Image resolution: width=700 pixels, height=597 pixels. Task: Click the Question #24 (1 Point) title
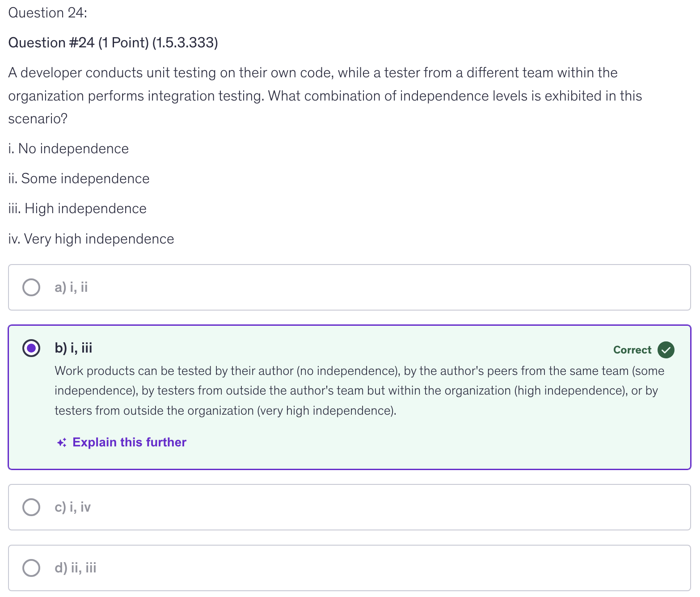113,43
